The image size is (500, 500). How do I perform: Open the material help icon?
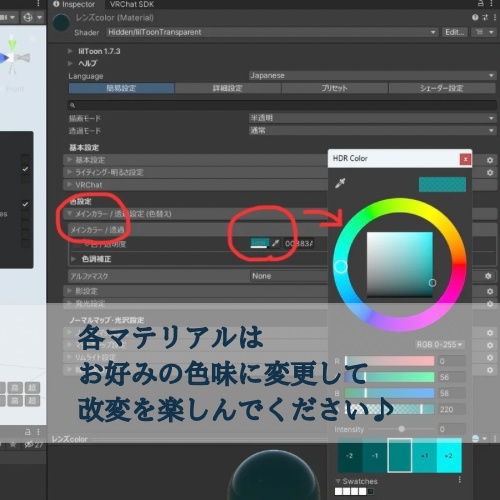tap(475, 17)
